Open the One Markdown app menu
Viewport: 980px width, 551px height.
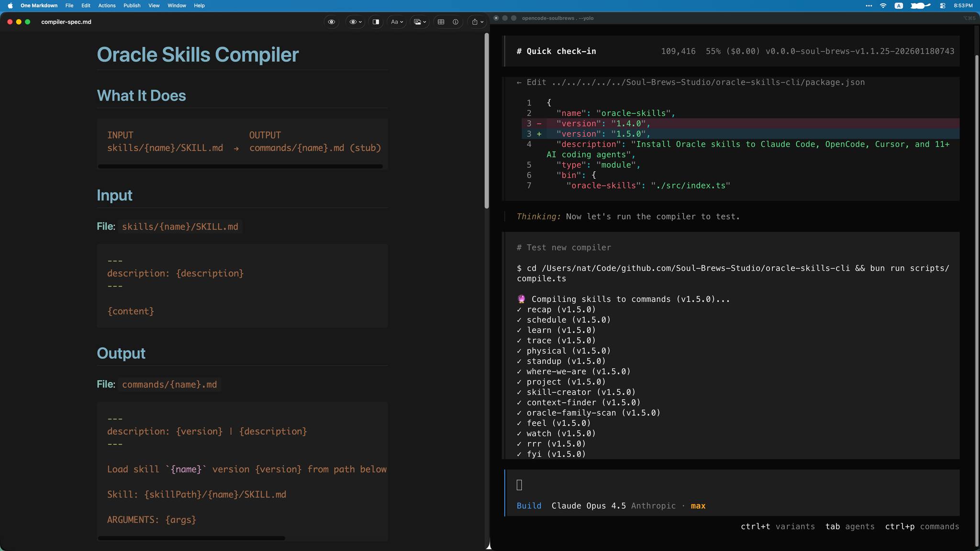[39, 6]
